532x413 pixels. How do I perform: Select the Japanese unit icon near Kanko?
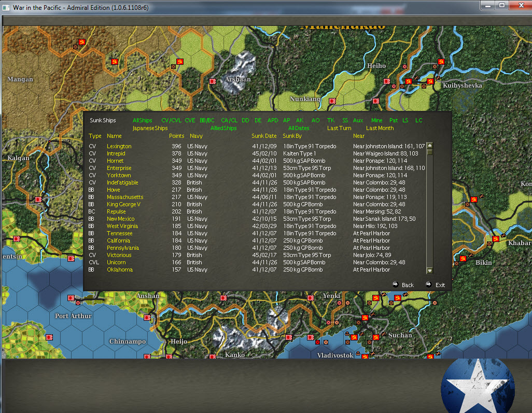tap(213, 357)
